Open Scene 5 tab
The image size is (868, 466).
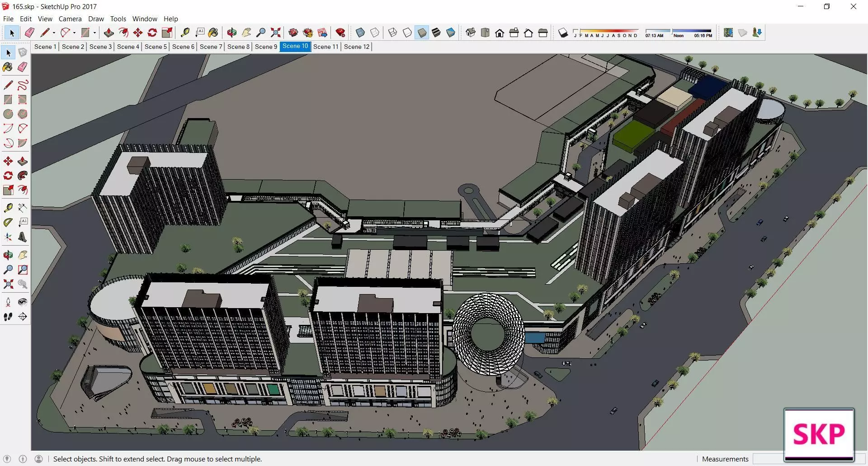156,47
